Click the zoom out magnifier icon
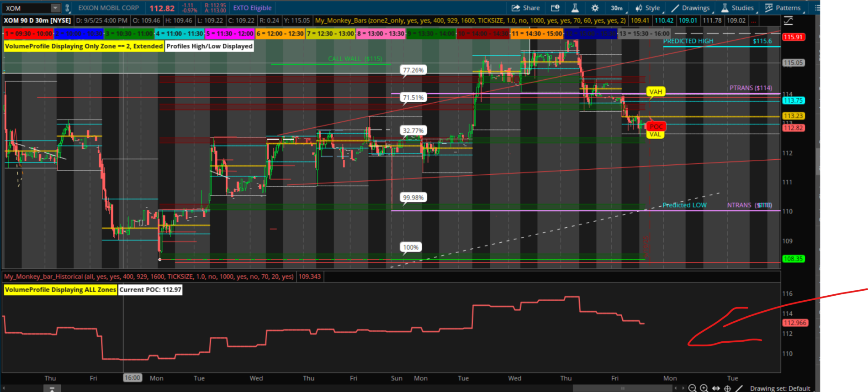This screenshot has width=868, height=392. [x=692, y=388]
